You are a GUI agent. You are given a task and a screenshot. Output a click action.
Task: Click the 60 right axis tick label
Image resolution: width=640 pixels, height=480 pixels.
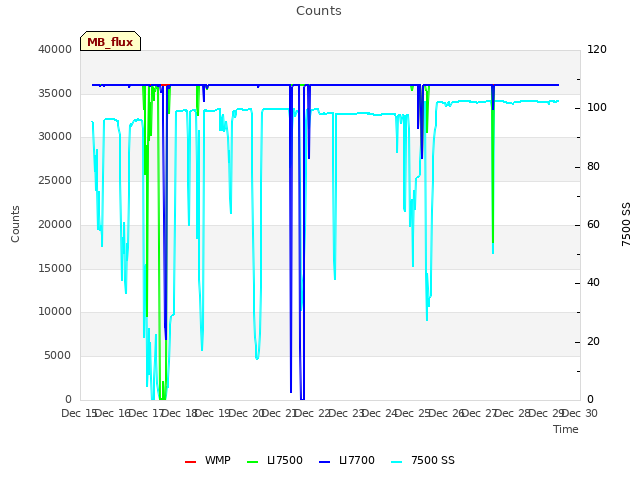(593, 224)
